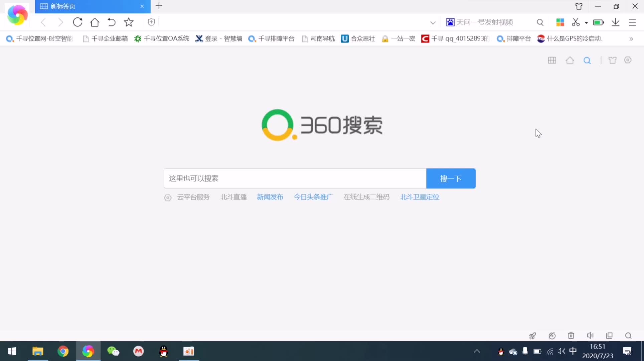This screenshot has height=361, width=644.
Task: Select the blue search mode icon on page
Action: point(587,61)
